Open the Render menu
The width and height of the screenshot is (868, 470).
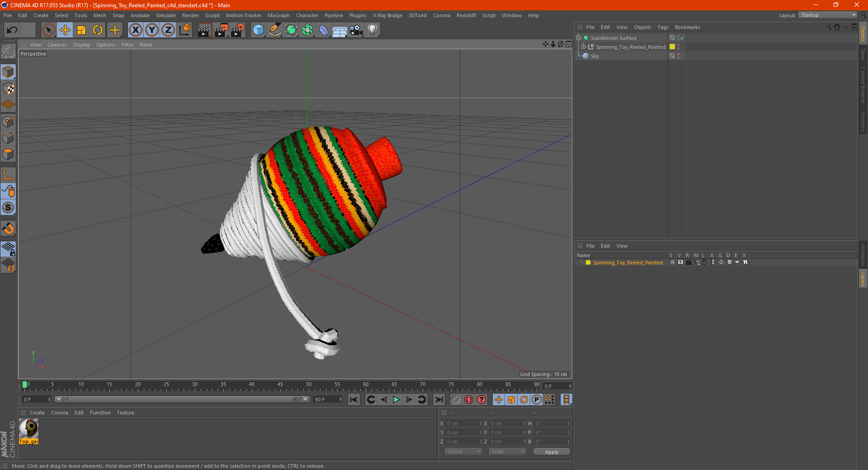point(190,15)
